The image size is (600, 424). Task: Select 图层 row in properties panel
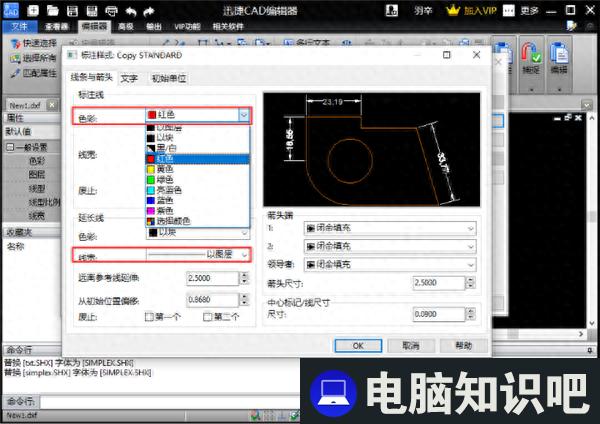tap(33, 174)
